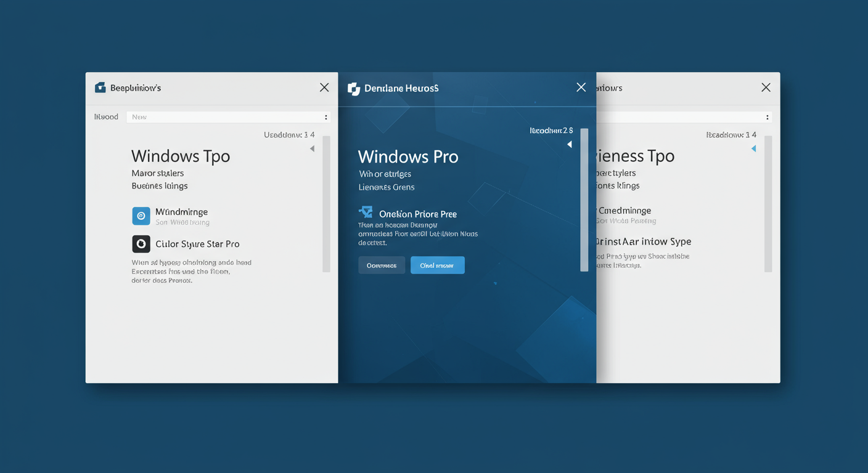
Task: Select the Ciulor Styure Star Pro label
Action: coord(197,244)
